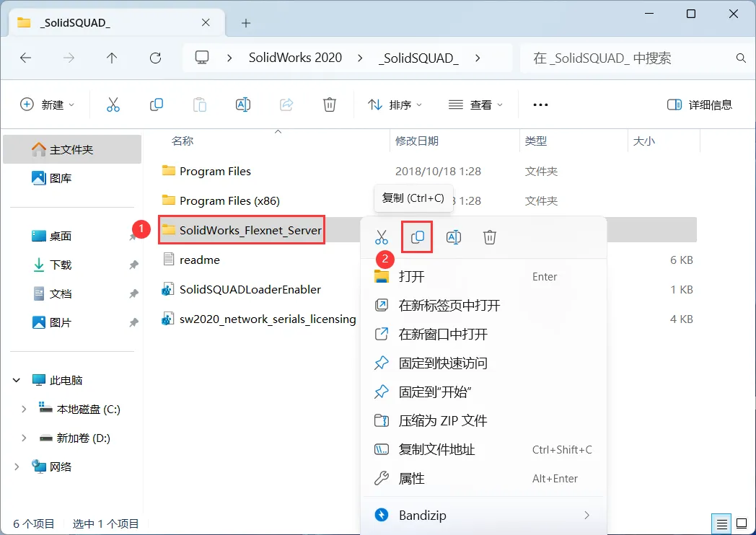Viewport: 756px width, 535px height.
Task: Click SolidWorks 2020 in address path
Action: (x=295, y=58)
